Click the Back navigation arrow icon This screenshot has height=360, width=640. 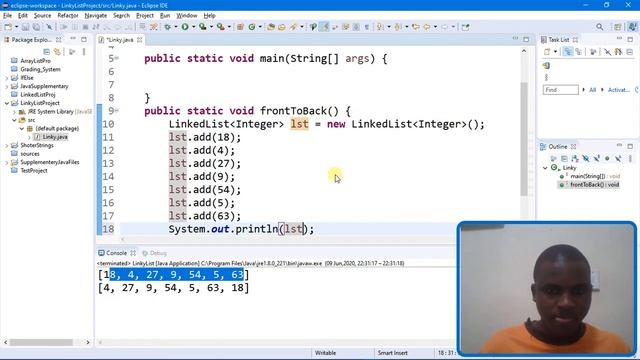pyautogui.click(x=427, y=27)
